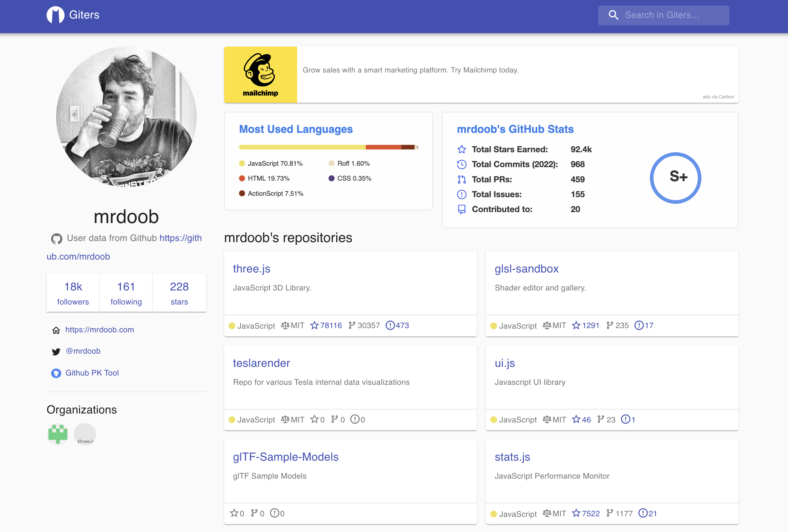Viewport: 788px width, 532px height.
Task: Click the fork icon on stats.js card
Action: pos(610,513)
